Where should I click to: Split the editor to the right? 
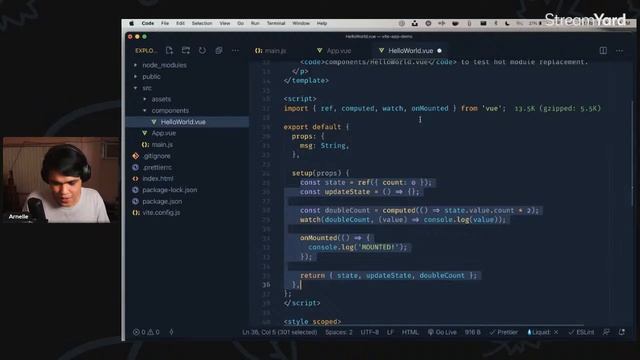pos(603,51)
